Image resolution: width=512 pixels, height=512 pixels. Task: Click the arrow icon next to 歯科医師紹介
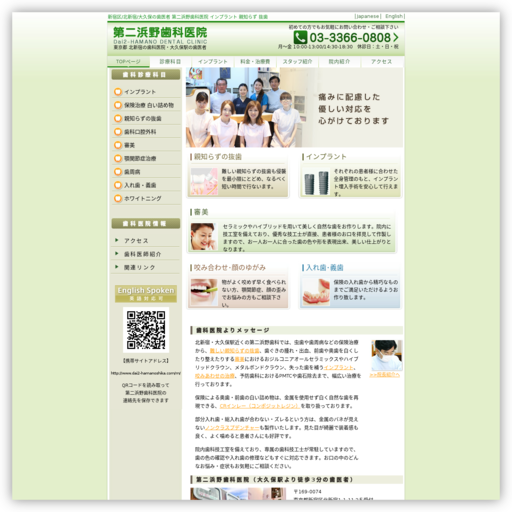[x=117, y=254]
